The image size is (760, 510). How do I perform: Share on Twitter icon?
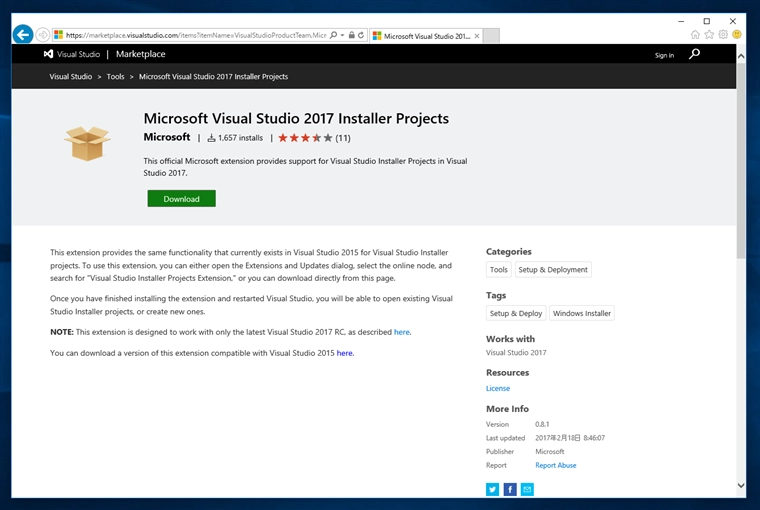pos(492,489)
